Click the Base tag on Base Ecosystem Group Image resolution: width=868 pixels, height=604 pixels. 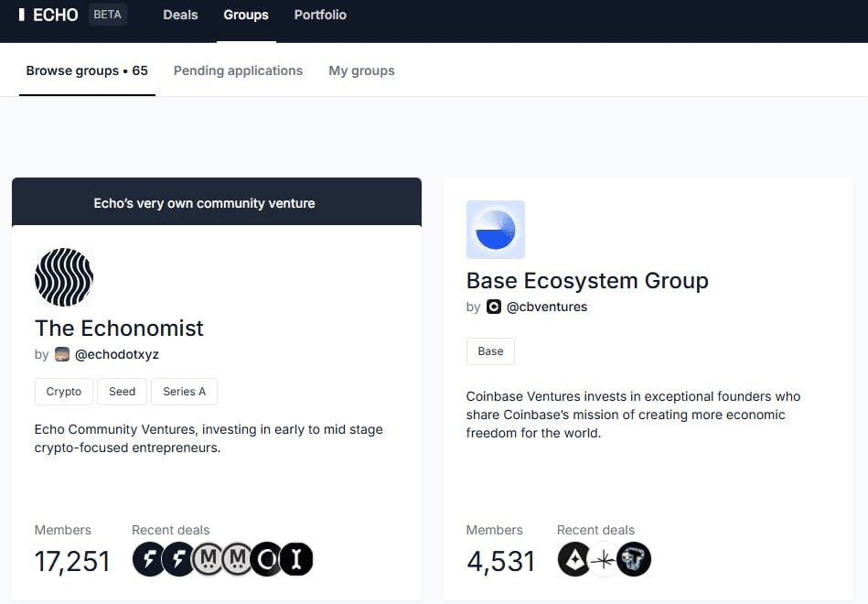(490, 351)
